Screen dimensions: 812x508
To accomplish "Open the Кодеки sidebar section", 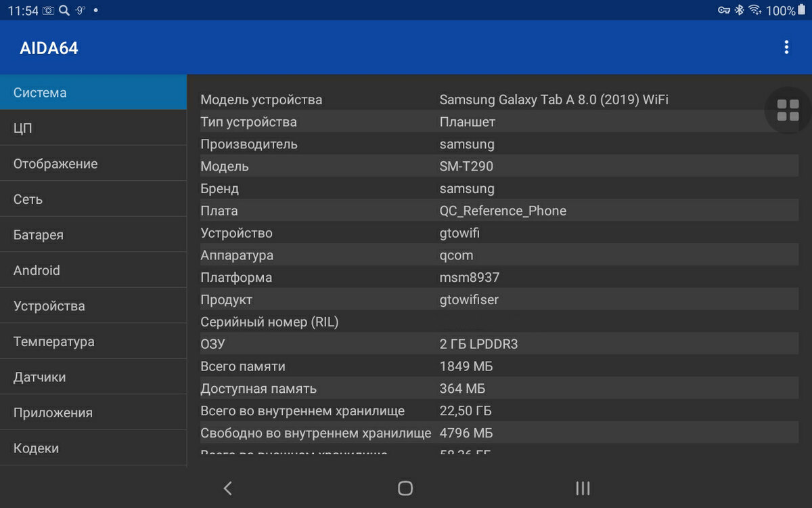I will 93,448.
